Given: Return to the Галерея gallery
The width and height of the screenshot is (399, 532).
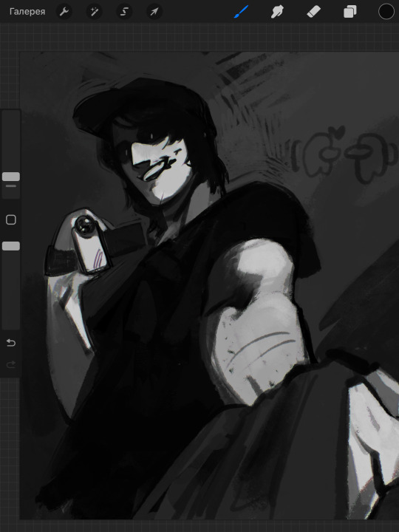Looking at the screenshot, I should pyautogui.click(x=27, y=12).
